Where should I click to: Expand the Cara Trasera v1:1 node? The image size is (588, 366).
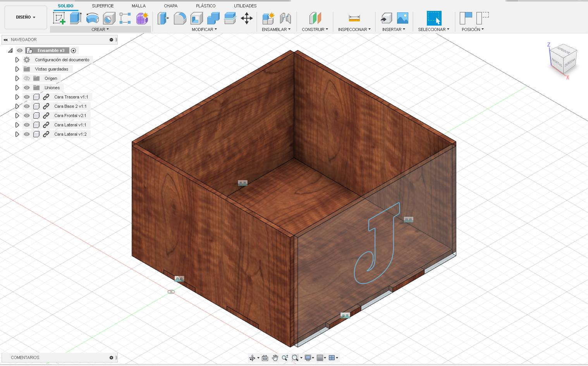pos(17,97)
